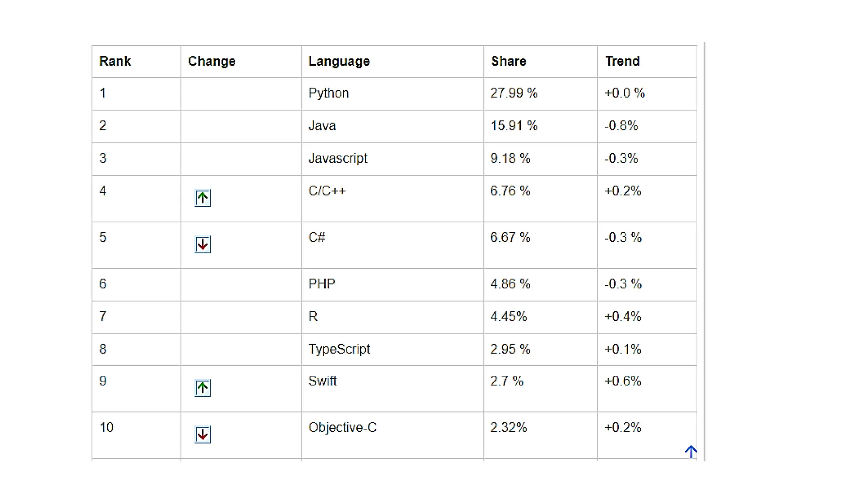Click the +0.6% trend value for Swift

(x=623, y=381)
